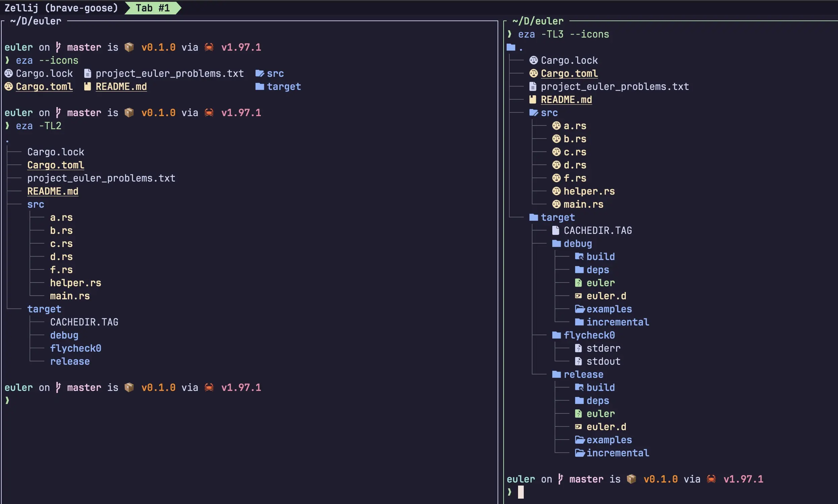Image resolution: width=838 pixels, height=504 pixels.
Task: Click the 'eza -TL2' command text
Action: click(38, 125)
